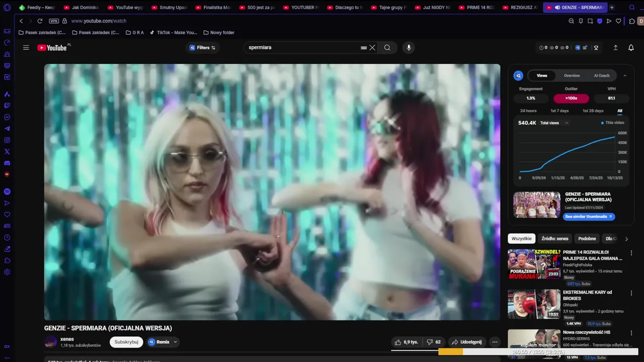Select the 1st 28 days time range
Image resolution: width=644 pixels, height=362 pixels.
[593, 111]
